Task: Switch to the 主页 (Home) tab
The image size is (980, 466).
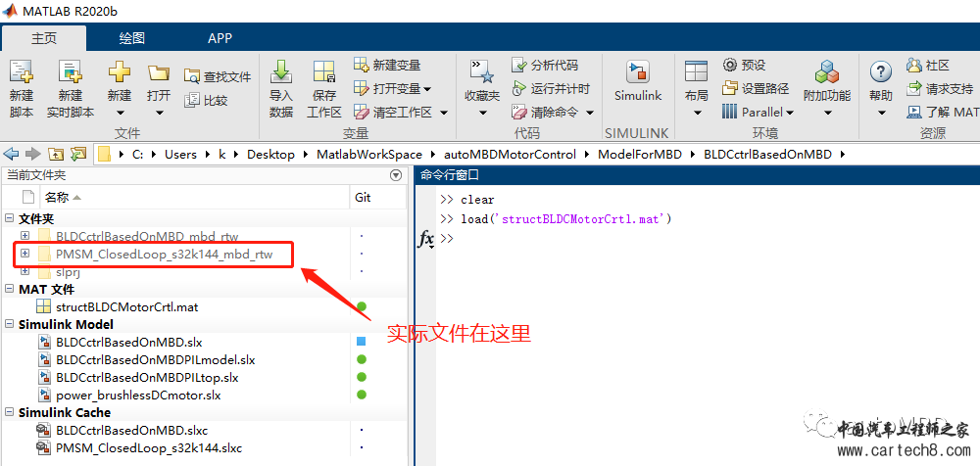Action: coord(44,39)
